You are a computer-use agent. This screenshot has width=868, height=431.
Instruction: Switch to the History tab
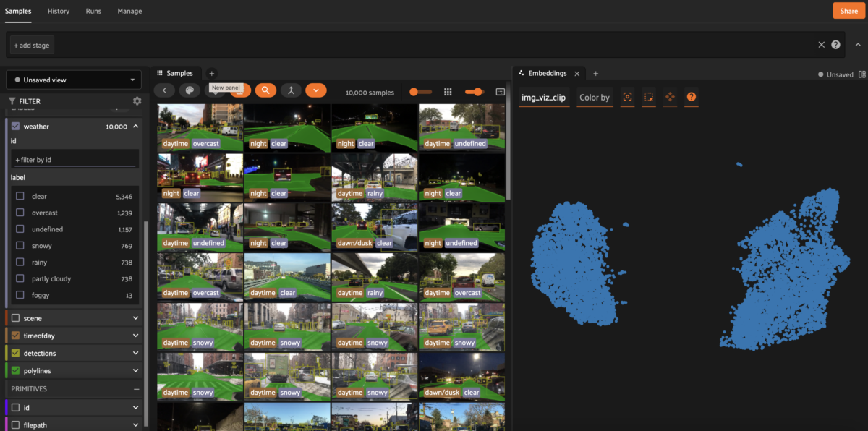coord(58,11)
